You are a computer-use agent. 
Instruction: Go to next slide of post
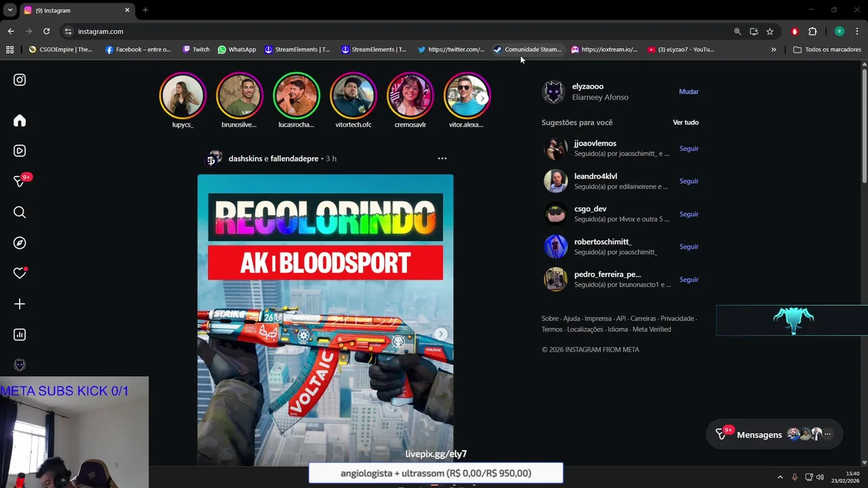tap(441, 334)
